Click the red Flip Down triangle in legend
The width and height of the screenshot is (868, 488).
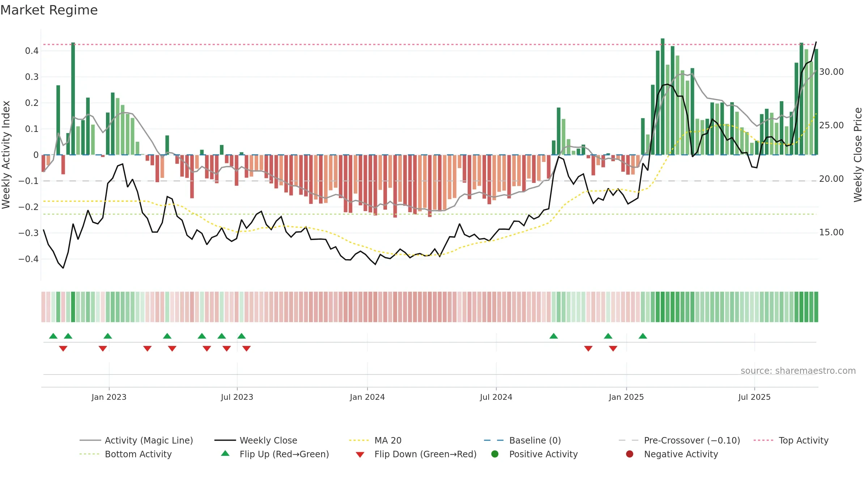360,455
